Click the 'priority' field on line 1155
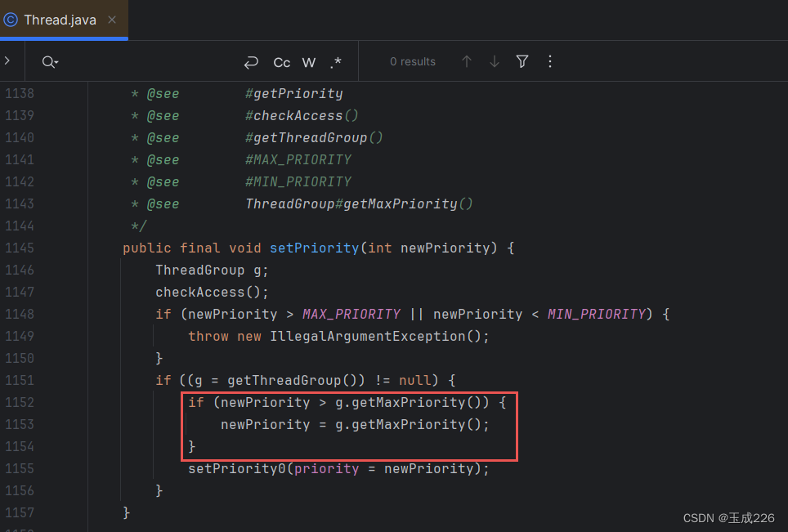 coord(327,469)
